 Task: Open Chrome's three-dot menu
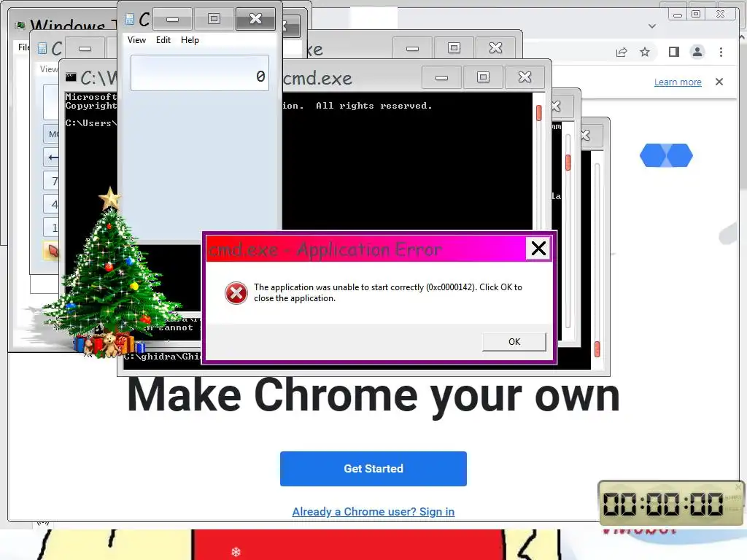pos(721,52)
